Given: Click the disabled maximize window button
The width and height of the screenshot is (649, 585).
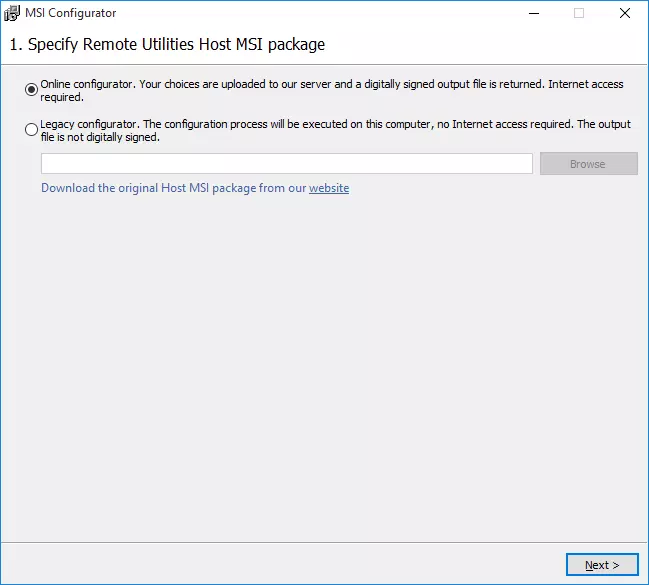Looking at the screenshot, I should 579,13.
